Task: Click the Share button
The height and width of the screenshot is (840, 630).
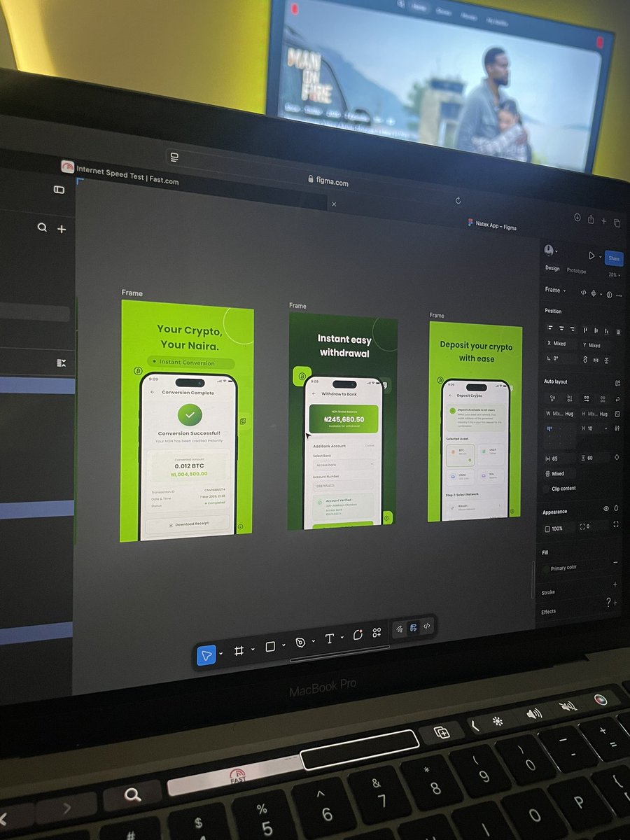Action: click(614, 258)
